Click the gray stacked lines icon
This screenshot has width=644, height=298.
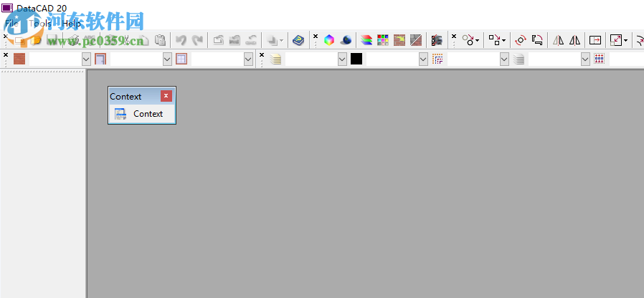[518, 59]
